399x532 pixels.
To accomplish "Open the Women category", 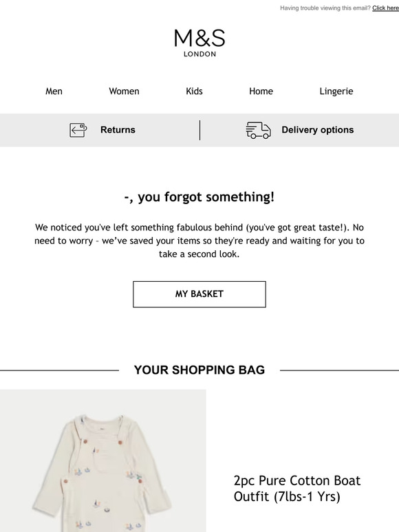I will [x=124, y=91].
